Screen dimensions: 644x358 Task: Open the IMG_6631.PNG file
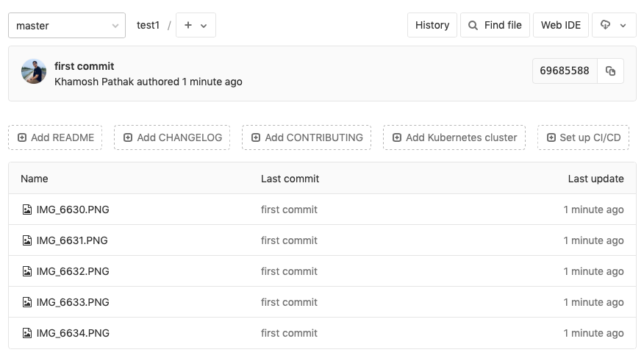[72, 240]
